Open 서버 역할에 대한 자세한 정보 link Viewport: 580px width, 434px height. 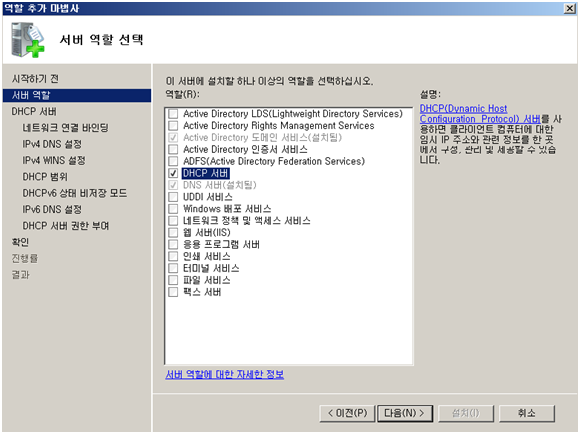point(225,374)
